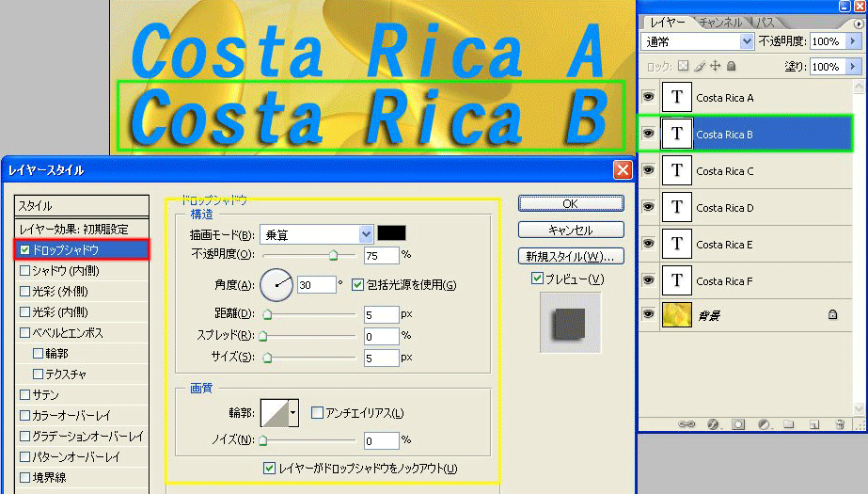Switch to the チャンネル tab
The width and height of the screenshot is (868, 494).
click(721, 22)
